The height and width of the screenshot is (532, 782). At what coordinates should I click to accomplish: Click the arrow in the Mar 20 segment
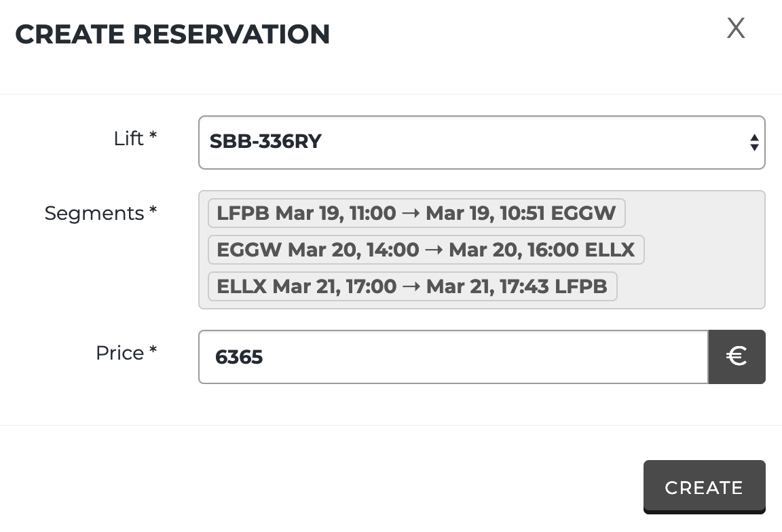[434, 250]
